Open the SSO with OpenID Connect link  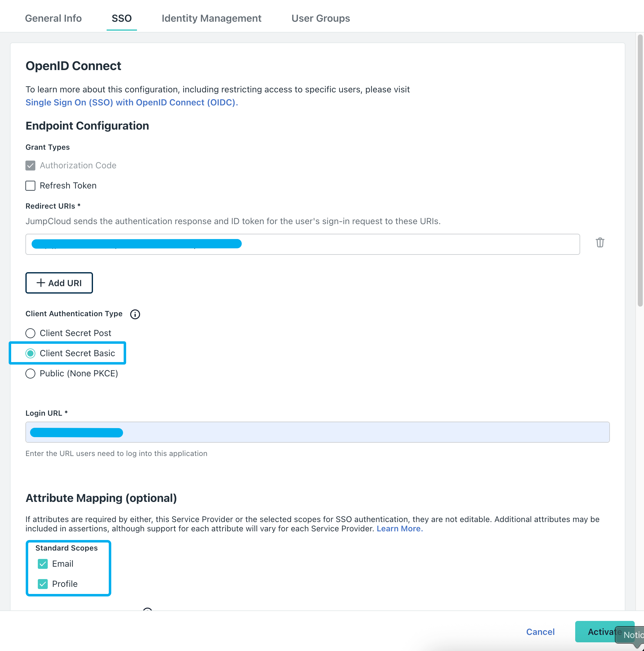pyautogui.click(x=131, y=102)
